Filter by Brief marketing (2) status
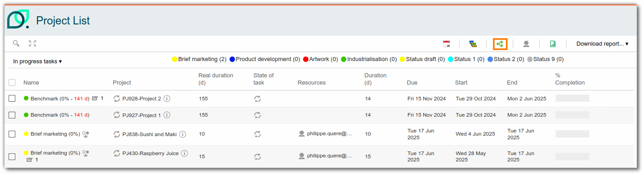This screenshot has width=644, height=175. tap(199, 59)
